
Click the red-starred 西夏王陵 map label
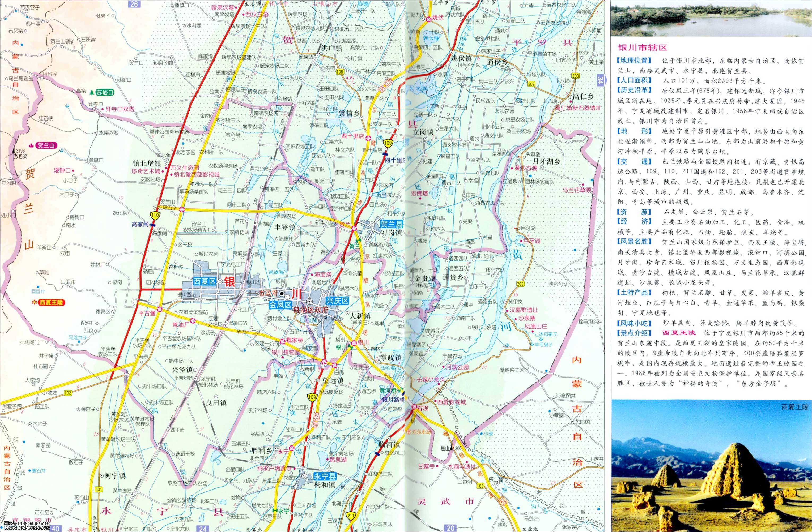point(51,302)
